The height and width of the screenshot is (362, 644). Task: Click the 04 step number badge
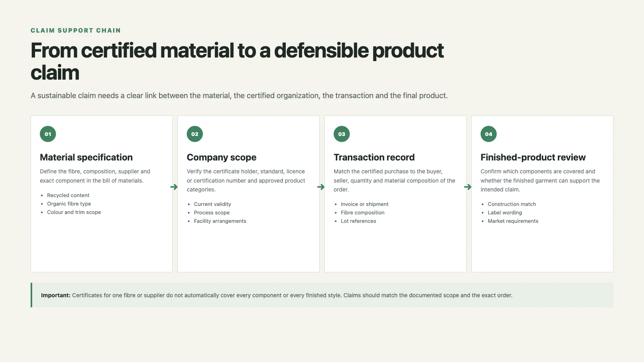(x=489, y=134)
